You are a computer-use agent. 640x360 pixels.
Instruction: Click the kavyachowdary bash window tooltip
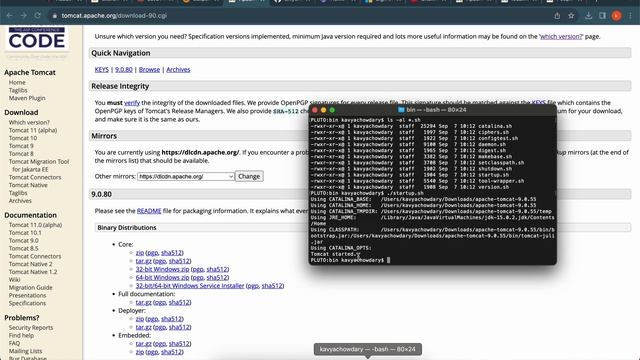tap(367, 349)
